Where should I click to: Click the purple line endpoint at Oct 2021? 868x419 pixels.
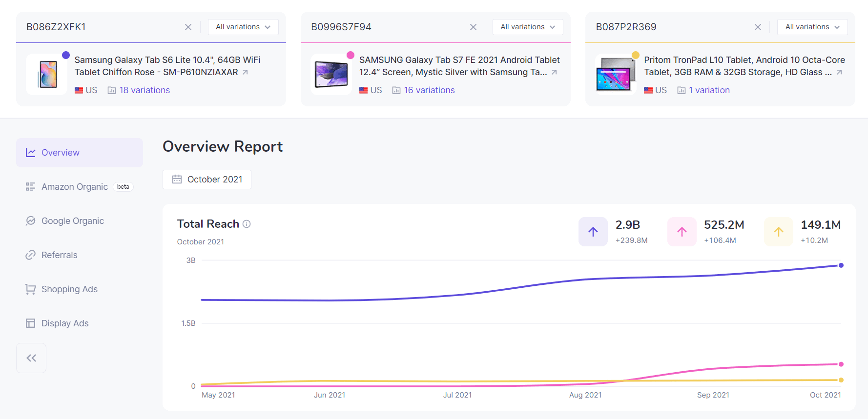(x=841, y=265)
